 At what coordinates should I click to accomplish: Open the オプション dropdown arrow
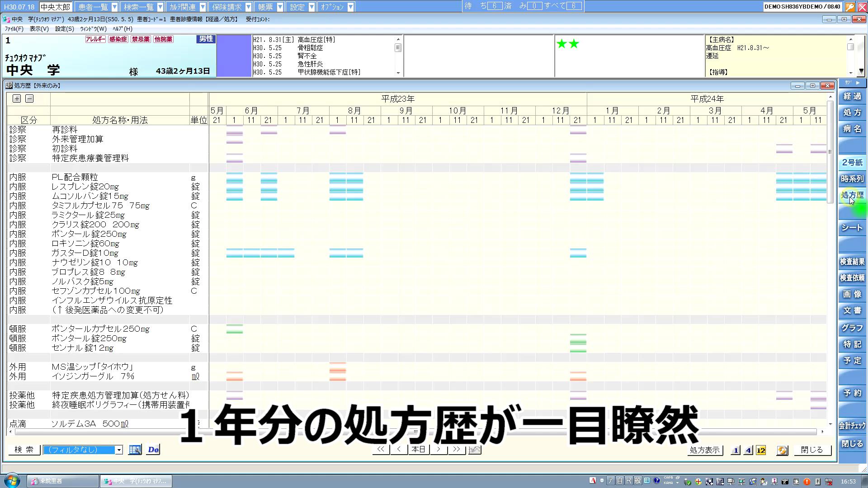[351, 7]
